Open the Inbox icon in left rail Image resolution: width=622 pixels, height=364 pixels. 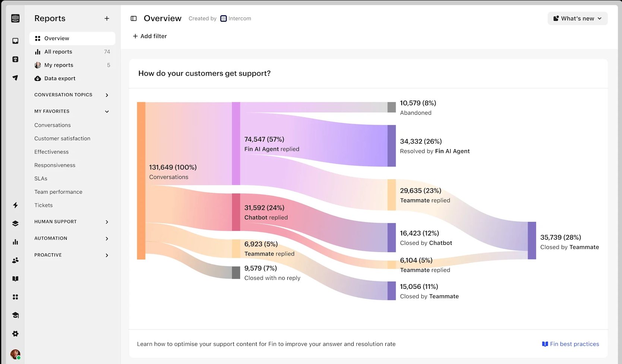15,41
